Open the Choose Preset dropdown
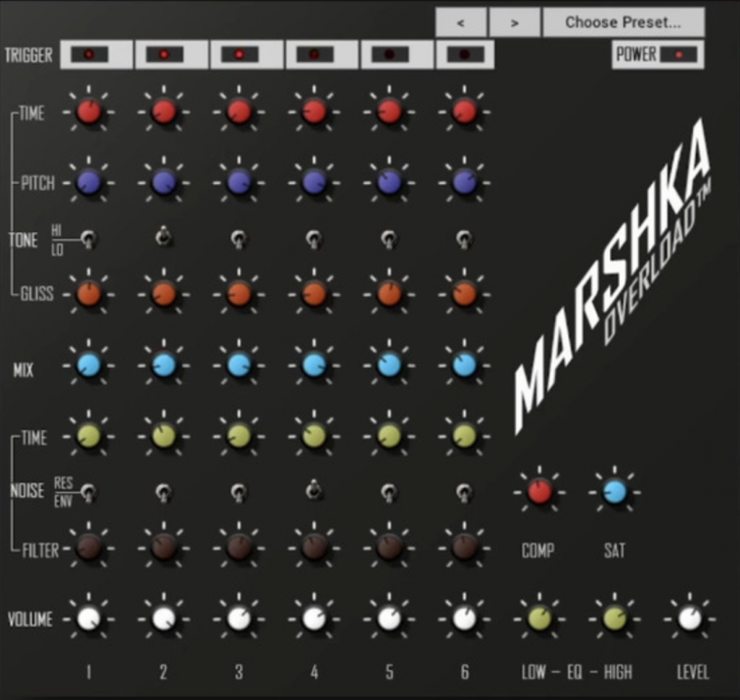Viewport: 740px width, 700px height. coord(624,23)
